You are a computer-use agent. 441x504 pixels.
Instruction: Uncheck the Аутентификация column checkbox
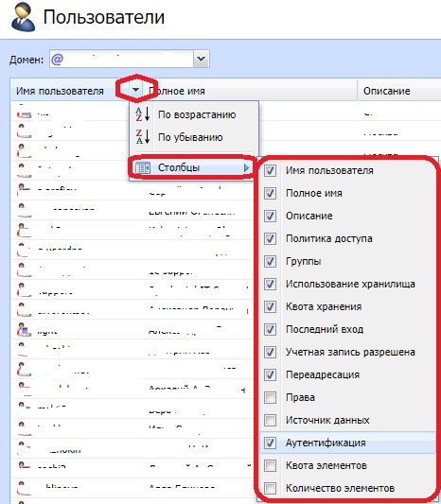[270, 443]
